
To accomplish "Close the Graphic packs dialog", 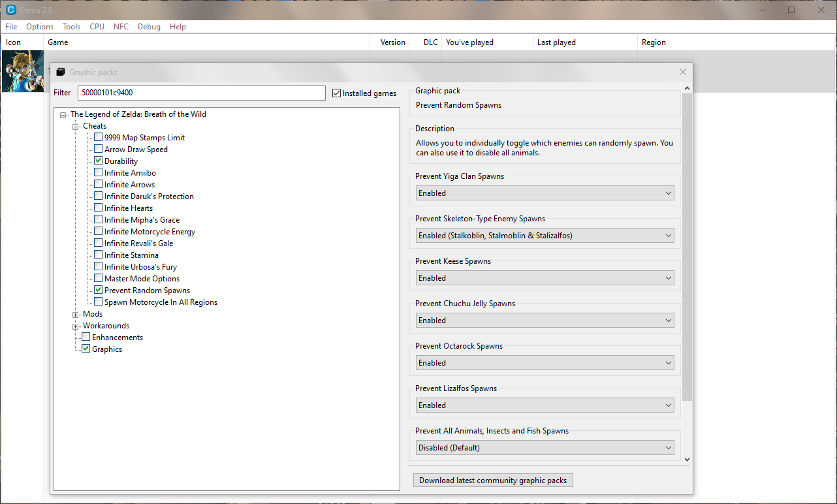I will tap(683, 72).
